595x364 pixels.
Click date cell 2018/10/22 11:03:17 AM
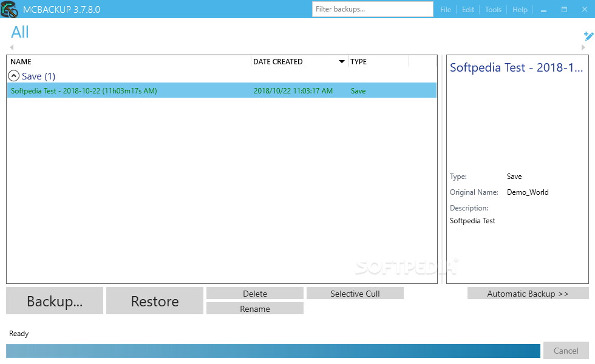click(293, 90)
